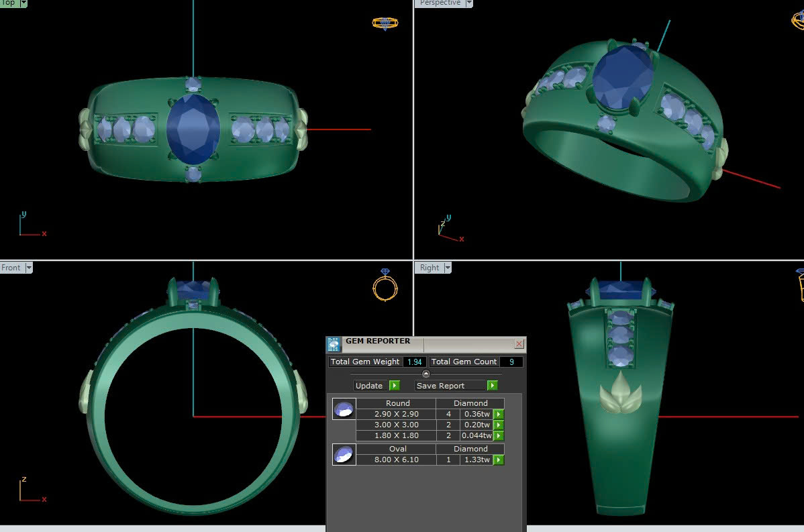Click the Top viewport ring orientation icon

click(385, 23)
